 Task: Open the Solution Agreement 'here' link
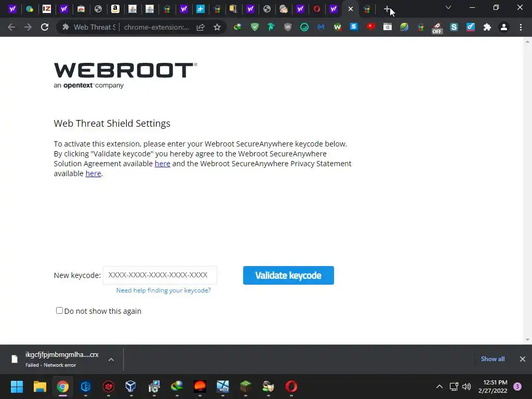[163, 164]
